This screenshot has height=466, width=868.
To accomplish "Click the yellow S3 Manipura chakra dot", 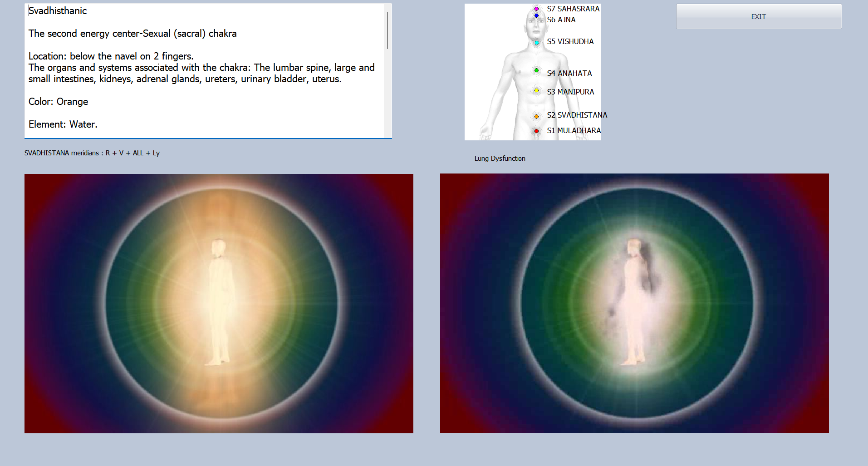I will (x=536, y=91).
